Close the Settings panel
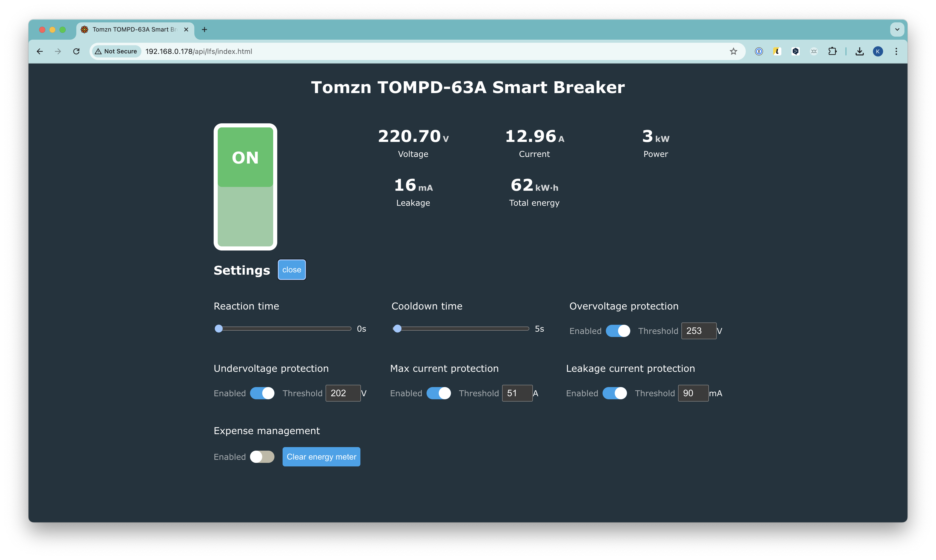Screen dimensions: 936x560 (292, 270)
